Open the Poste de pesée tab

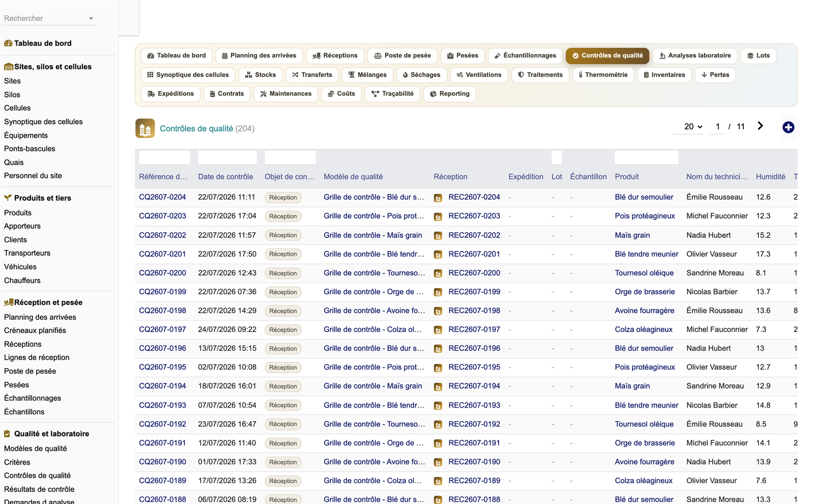click(403, 56)
